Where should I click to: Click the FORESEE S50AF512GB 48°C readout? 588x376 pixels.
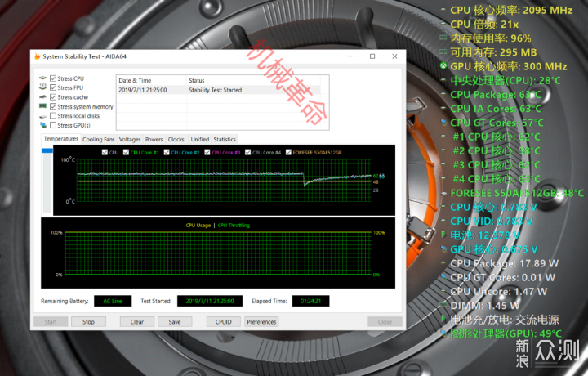pos(517,193)
